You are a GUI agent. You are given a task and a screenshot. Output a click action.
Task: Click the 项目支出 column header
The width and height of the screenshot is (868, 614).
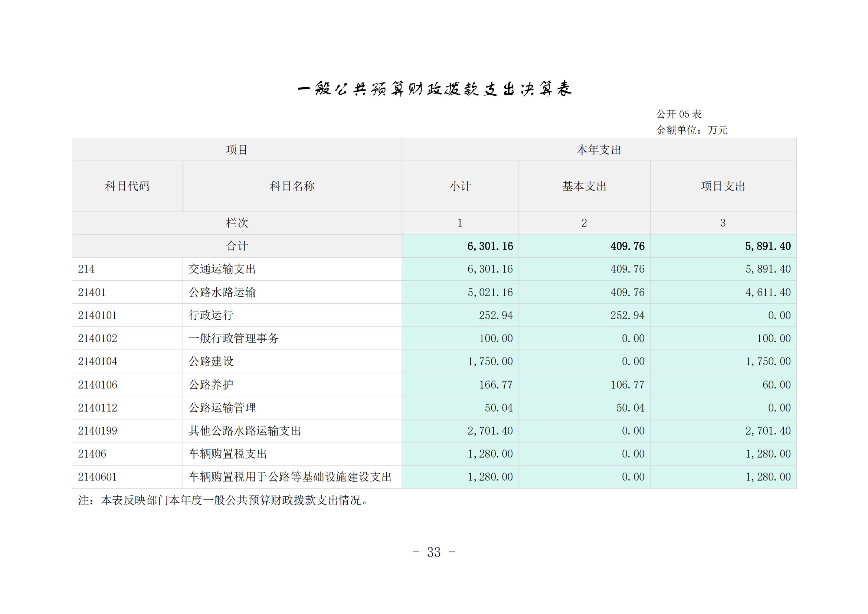(723, 186)
